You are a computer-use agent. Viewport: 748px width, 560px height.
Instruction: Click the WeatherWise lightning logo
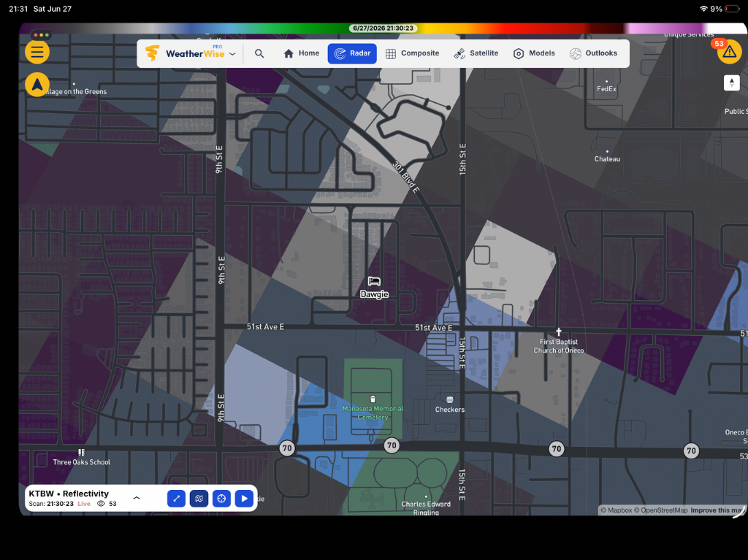click(152, 53)
